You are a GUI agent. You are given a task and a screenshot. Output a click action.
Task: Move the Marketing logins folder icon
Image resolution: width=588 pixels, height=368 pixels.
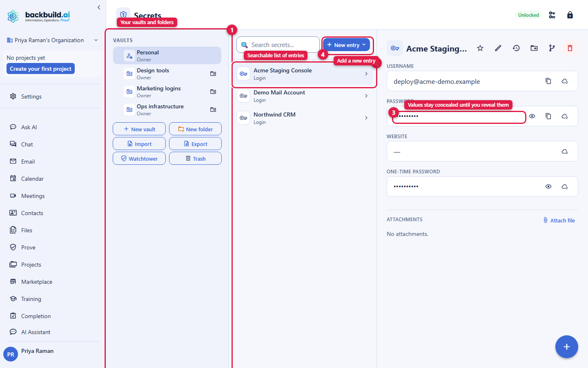(213, 92)
